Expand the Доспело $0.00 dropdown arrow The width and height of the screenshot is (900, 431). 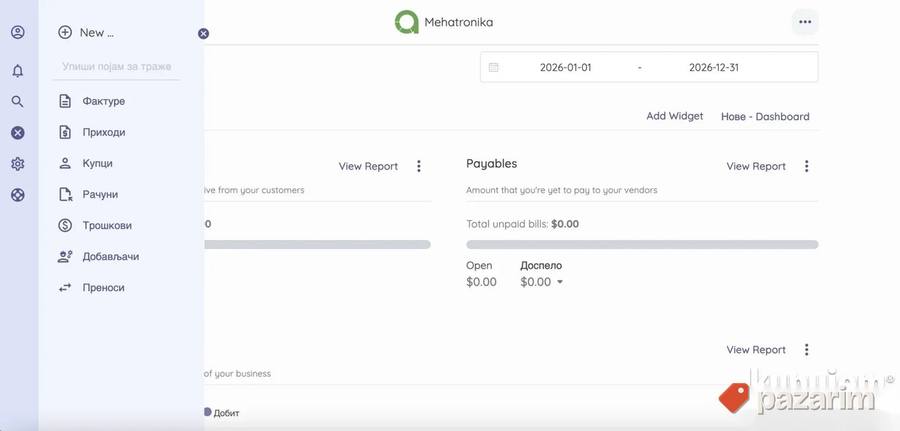pyautogui.click(x=560, y=282)
